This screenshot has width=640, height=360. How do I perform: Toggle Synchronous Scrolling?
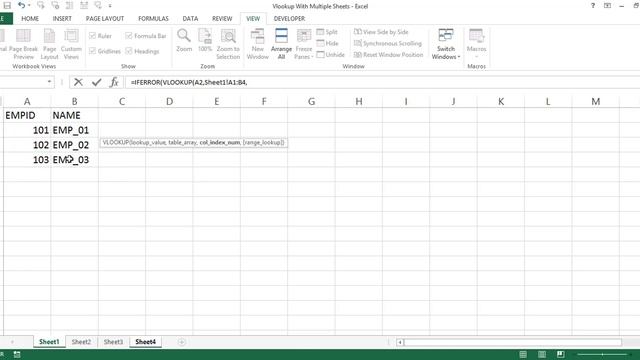click(x=387, y=43)
